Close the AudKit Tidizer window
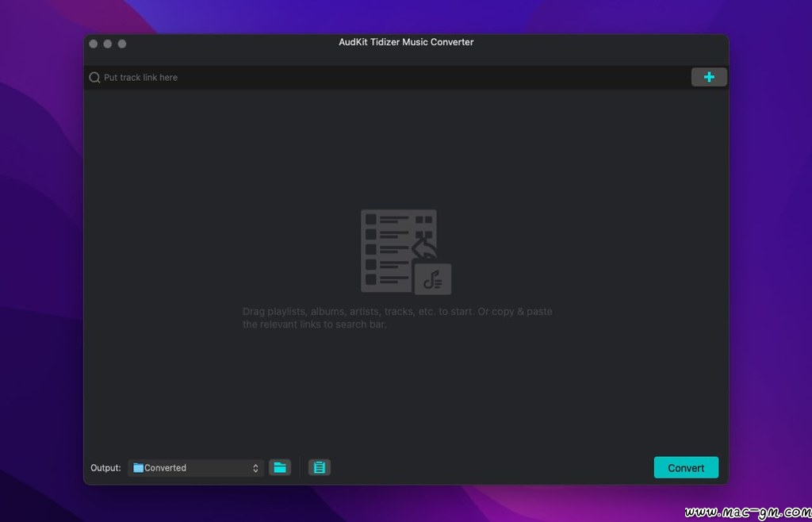 [x=94, y=44]
